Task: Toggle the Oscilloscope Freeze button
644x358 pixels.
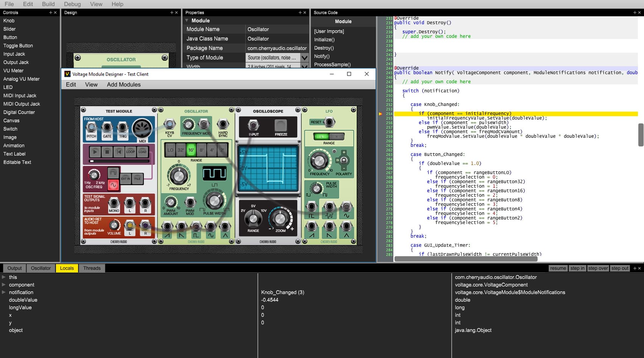Action: [281, 125]
